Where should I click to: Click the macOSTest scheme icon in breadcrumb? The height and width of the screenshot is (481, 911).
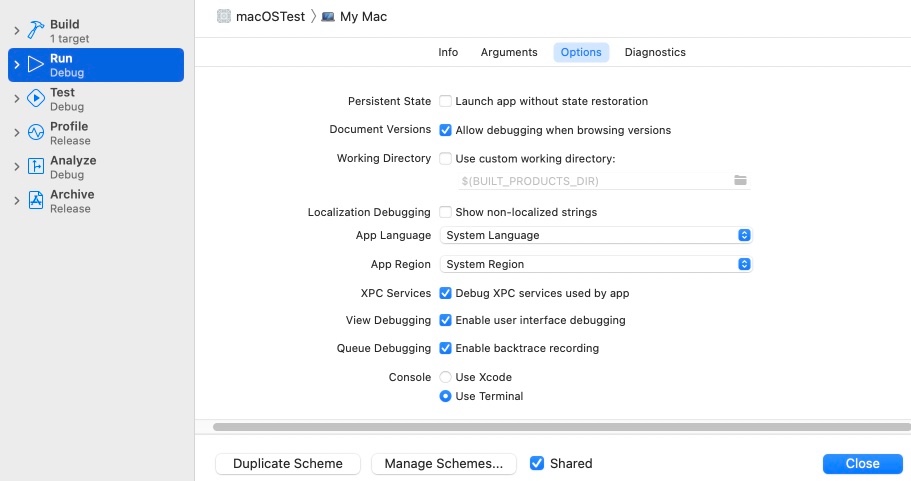tap(224, 17)
